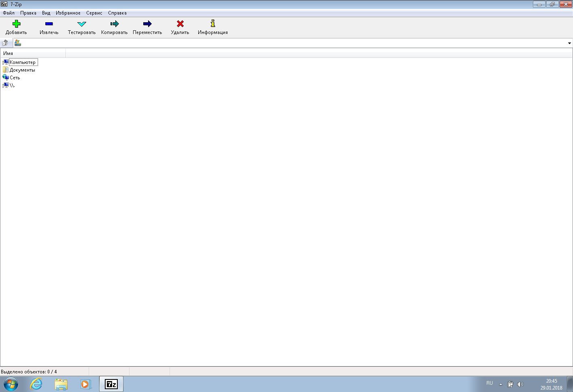Open the Избранное menu

tap(68, 13)
